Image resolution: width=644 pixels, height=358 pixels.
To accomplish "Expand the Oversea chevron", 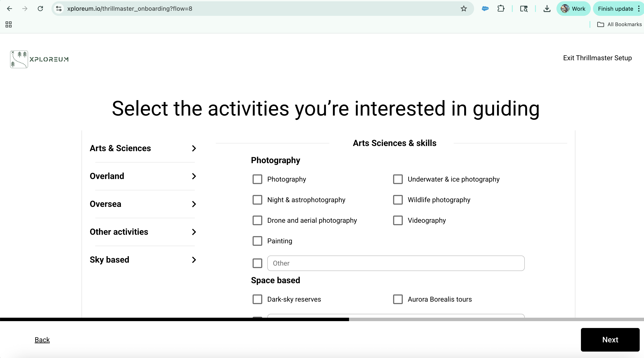I will [194, 204].
